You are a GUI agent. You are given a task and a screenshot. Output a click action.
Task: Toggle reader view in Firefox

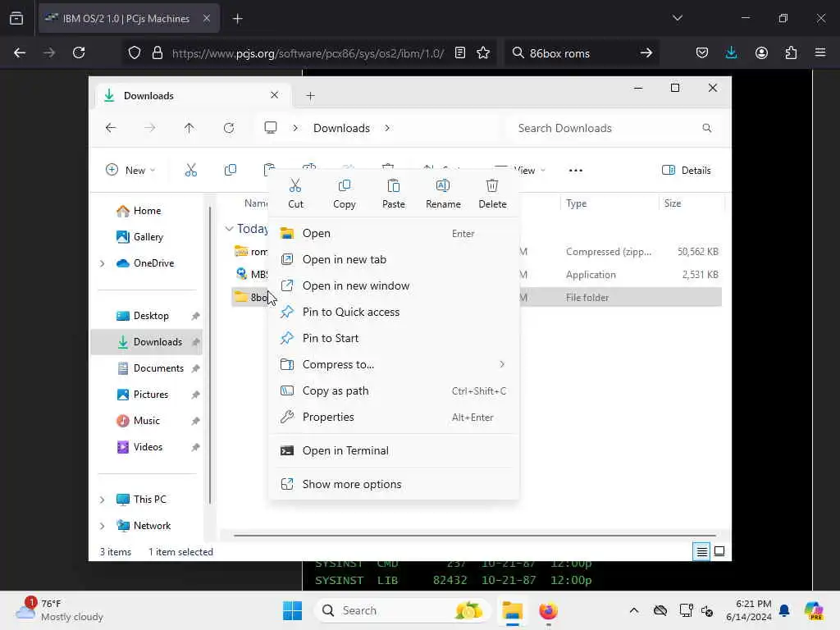click(x=459, y=53)
